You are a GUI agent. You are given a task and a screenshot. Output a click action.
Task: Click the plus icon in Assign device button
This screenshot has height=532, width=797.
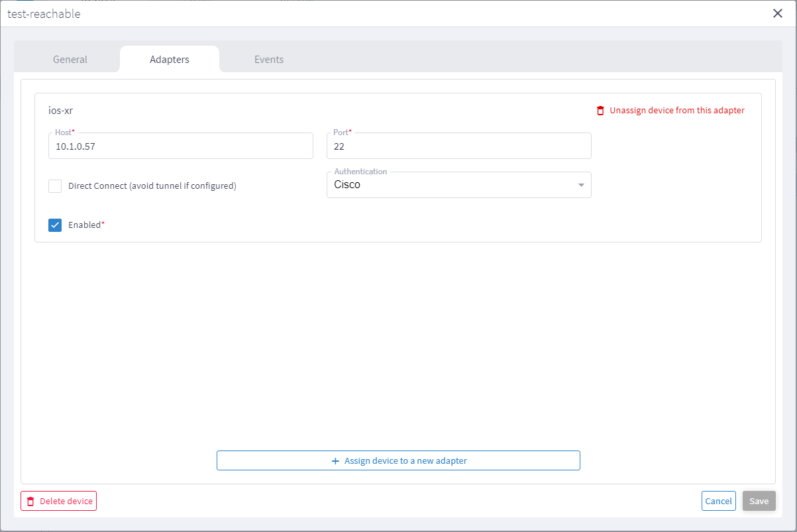pyautogui.click(x=335, y=460)
